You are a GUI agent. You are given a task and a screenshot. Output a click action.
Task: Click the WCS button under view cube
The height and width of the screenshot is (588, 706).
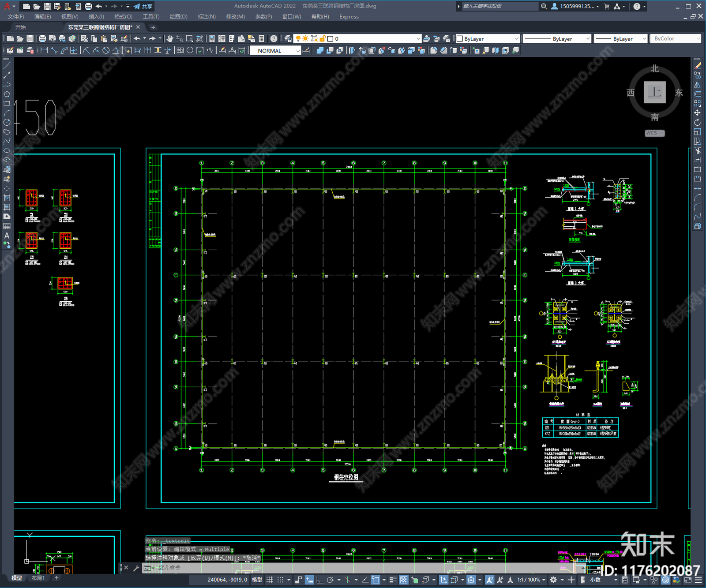click(654, 133)
